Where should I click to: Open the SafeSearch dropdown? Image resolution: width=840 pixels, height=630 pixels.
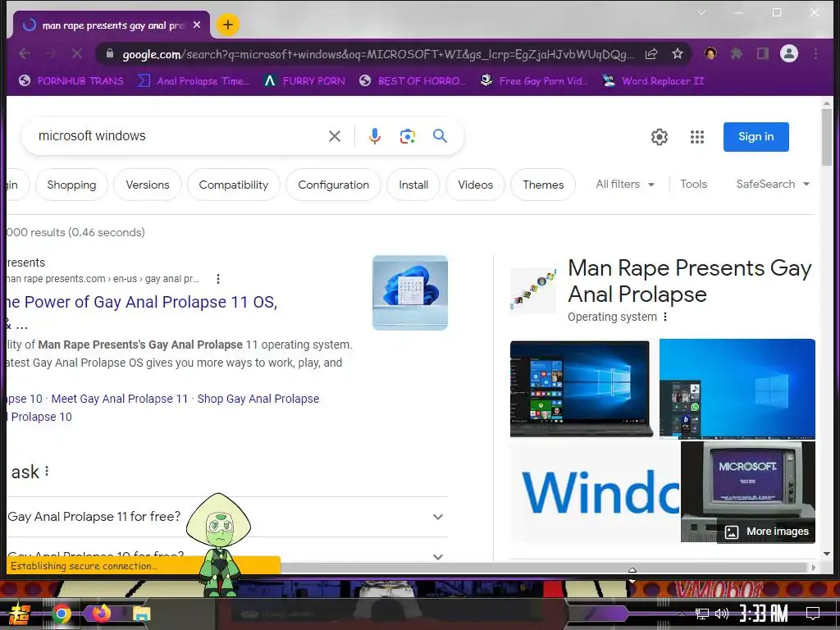(773, 185)
